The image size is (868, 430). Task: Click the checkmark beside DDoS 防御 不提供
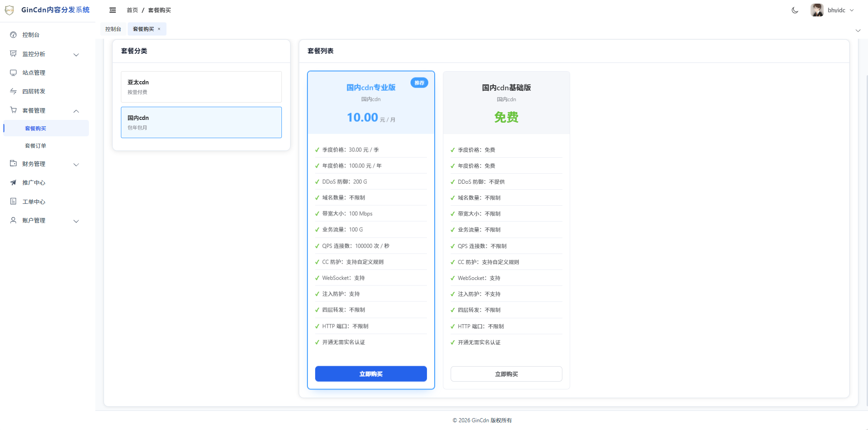click(452, 181)
